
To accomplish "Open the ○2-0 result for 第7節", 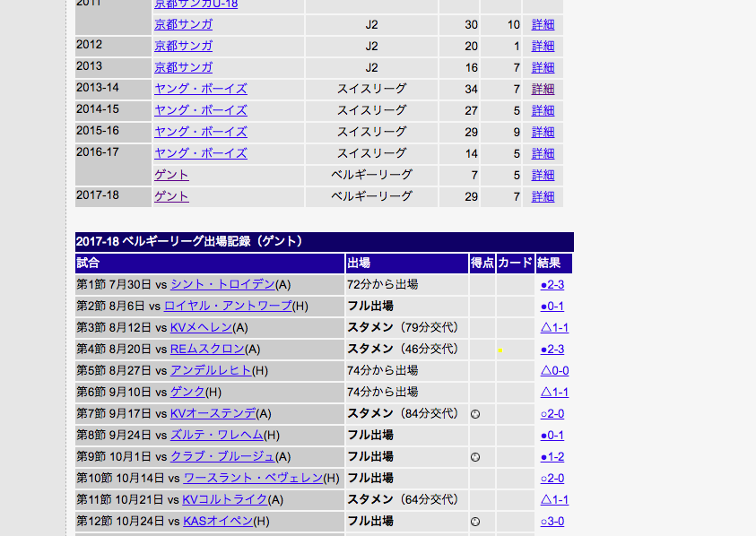I will [552, 414].
